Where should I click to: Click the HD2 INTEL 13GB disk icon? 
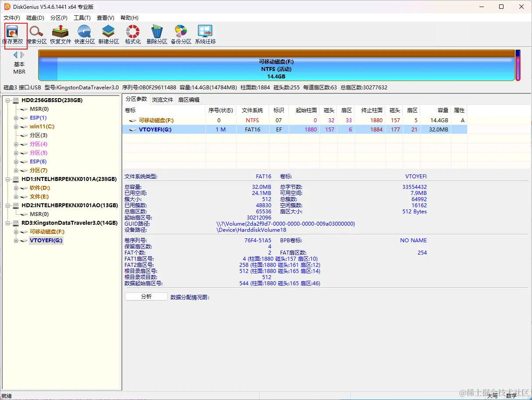16,205
